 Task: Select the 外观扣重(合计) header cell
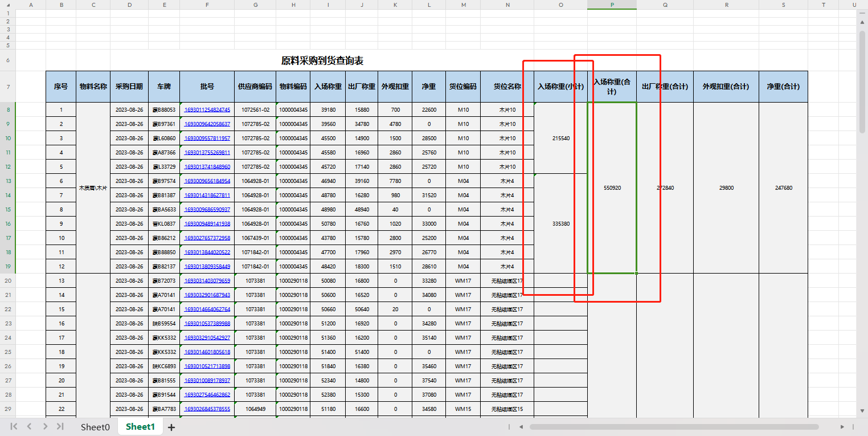[x=726, y=87]
